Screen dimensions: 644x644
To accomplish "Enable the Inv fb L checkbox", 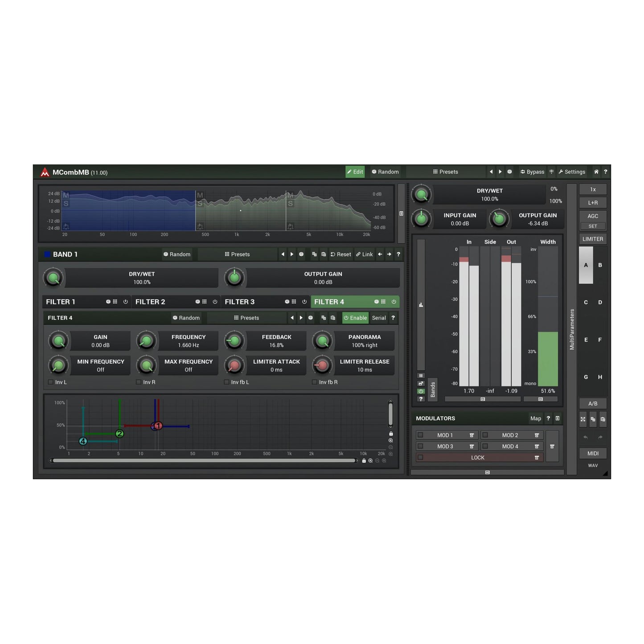I will (x=226, y=382).
